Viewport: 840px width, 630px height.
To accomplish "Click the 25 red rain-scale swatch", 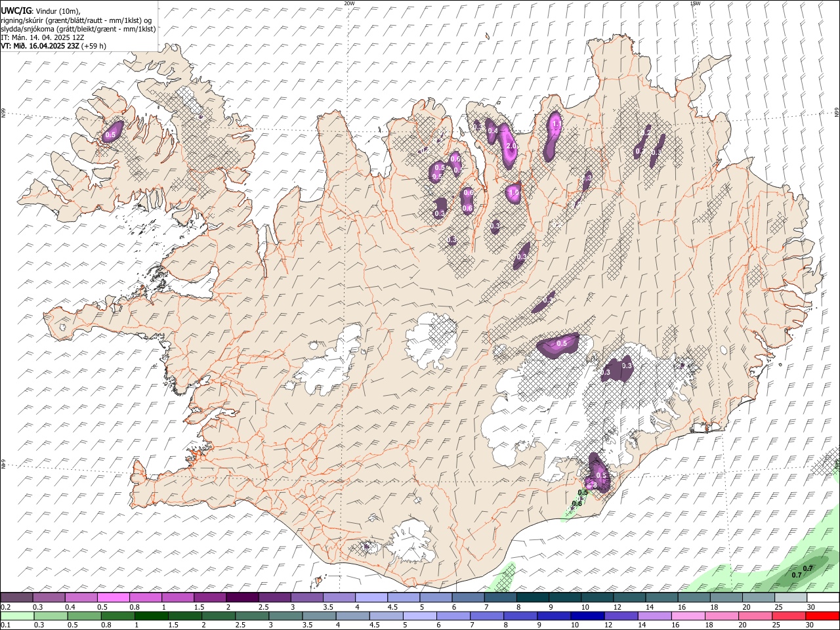I will pyautogui.click(x=788, y=616).
